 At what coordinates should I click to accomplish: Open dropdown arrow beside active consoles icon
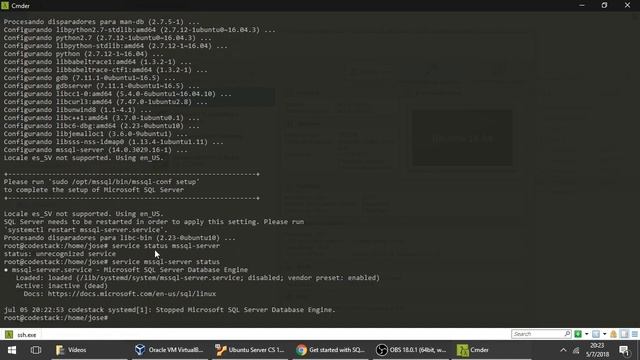(604, 334)
